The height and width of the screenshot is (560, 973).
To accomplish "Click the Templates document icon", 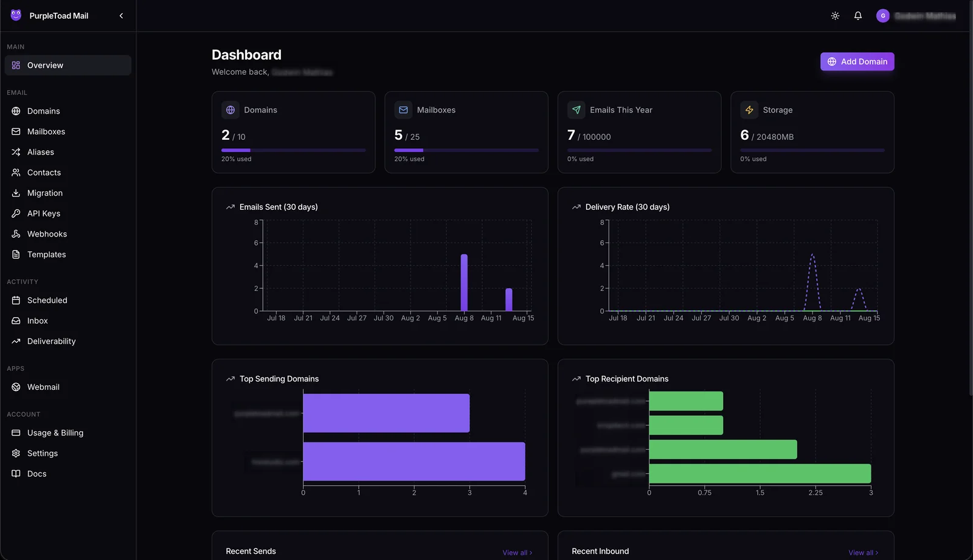I will [x=16, y=254].
